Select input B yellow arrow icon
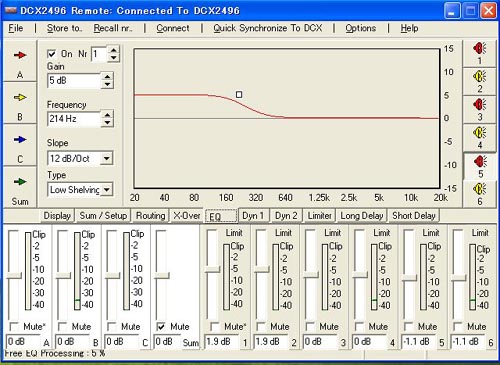 tap(20, 97)
